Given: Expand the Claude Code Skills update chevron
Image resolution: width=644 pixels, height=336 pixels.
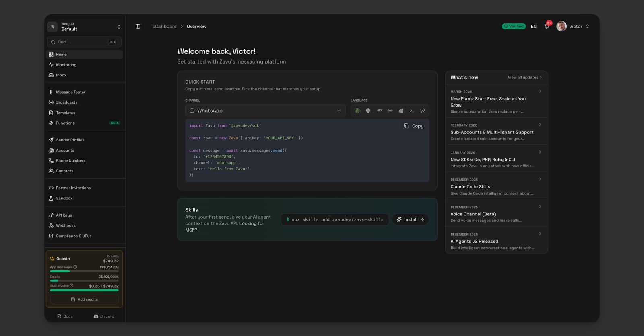Looking at the screenshot, I should pyautogui.click(x=540, y=179).
